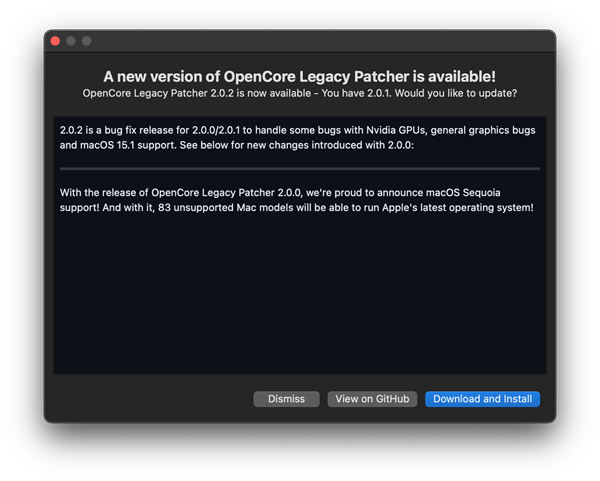Click the Download and Install button
Screen dimensions: 600x481
pyautogui.click(x=482, y=399)
